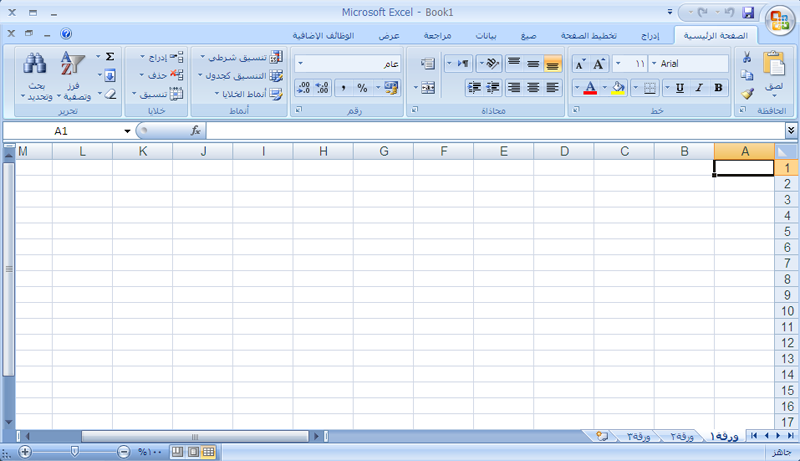
Task: Toggle top vertical alignment
Action: 514,64
